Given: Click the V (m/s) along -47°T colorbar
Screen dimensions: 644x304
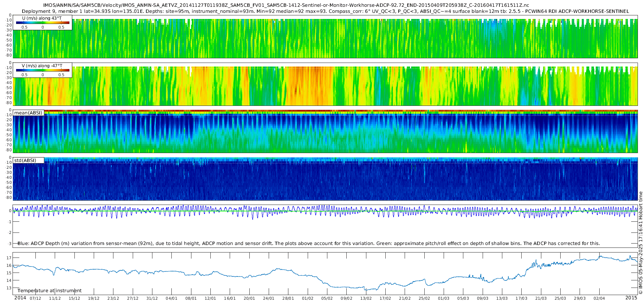Looking at the screenshot, I should pyautogui.click(x=43, y=70).
